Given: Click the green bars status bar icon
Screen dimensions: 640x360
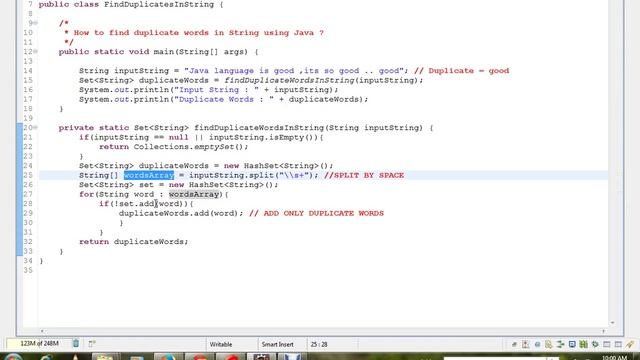Looking at the screenshot, I should (584, 344).
